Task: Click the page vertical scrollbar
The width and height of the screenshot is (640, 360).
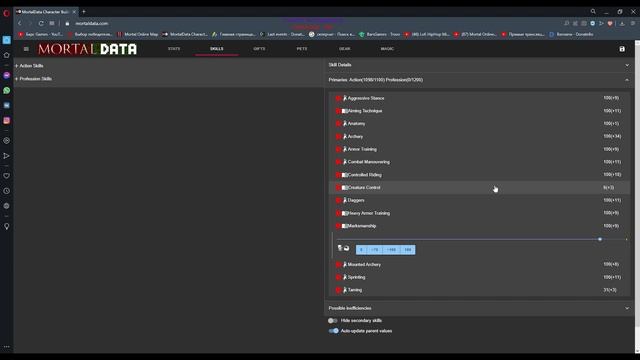Action: 637,196
